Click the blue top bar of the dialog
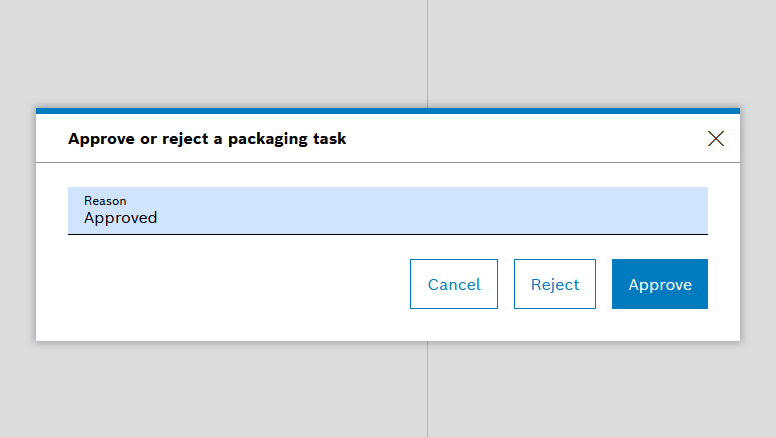Screen dimensions: 776x437 coord(387,111)
